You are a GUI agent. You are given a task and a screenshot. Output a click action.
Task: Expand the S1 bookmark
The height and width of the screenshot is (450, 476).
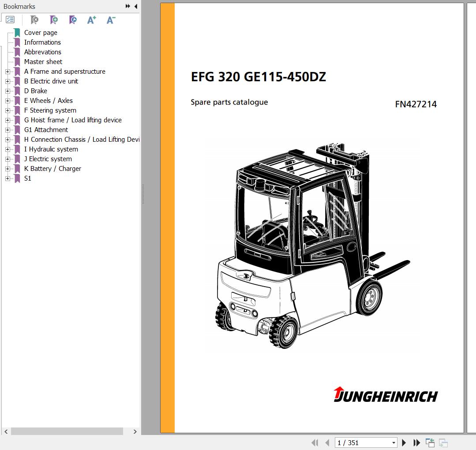tap(7, 179)
